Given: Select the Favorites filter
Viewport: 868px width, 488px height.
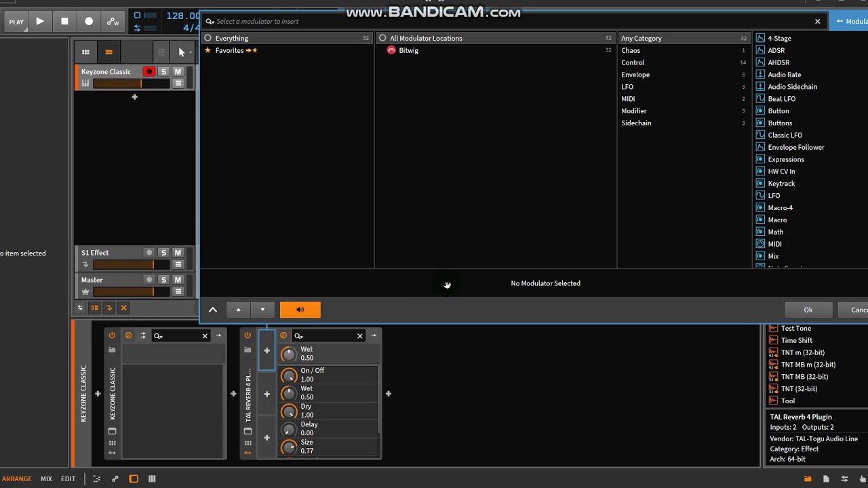Looking at the screenshot, I should (x=288, y=51).
